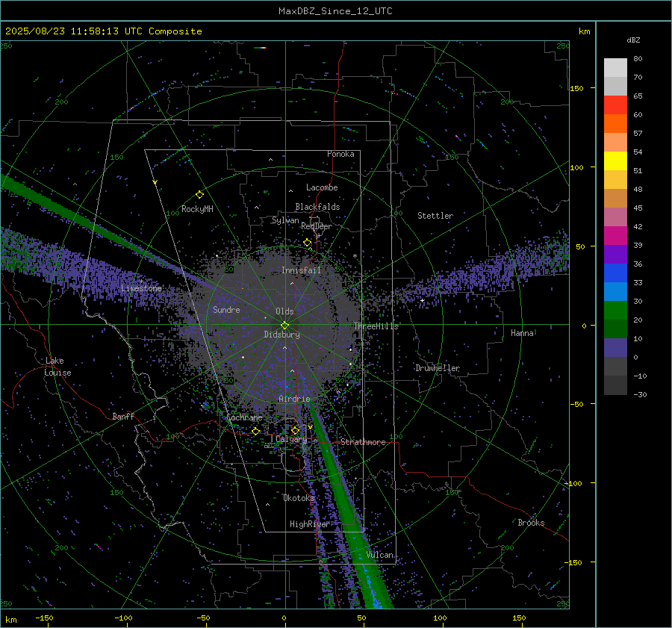
Task: Click the Vulcan label
Action: tap(380, 555)
